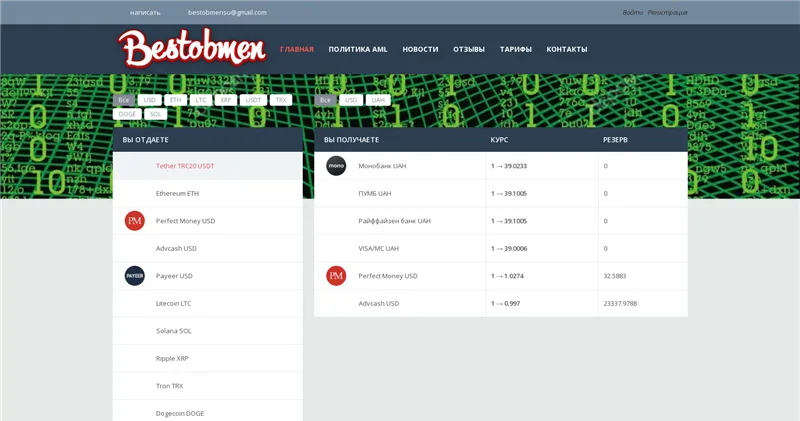Click the Payeer icon in give list
The height and width of the screenshot is (421, 800).
pos(135,276)
